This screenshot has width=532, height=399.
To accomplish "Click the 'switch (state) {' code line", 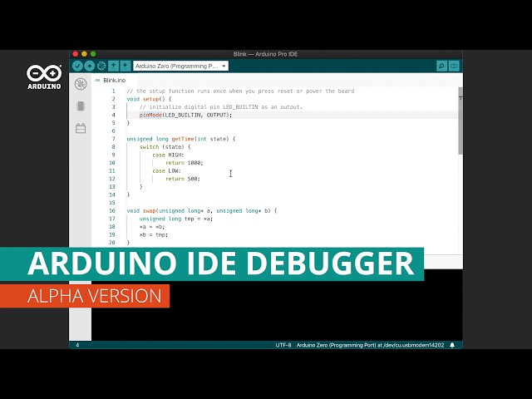I will pyautogui.click(x=165, y=147).
